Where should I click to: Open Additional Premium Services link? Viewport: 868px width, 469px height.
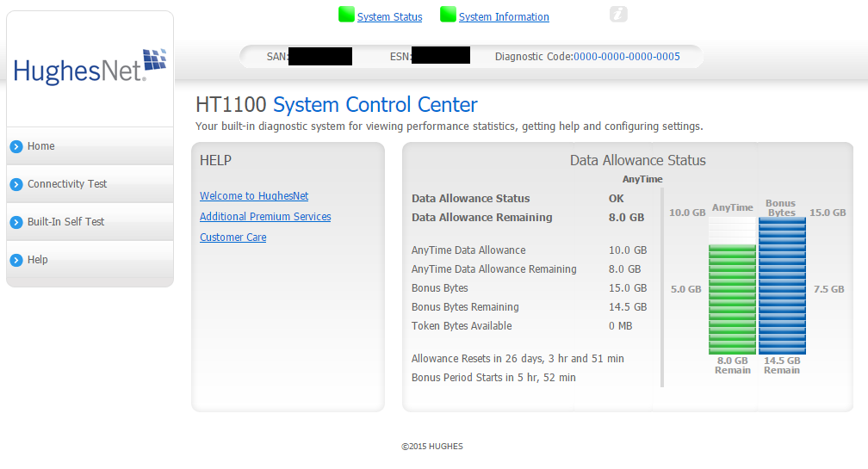pos(265,216)
